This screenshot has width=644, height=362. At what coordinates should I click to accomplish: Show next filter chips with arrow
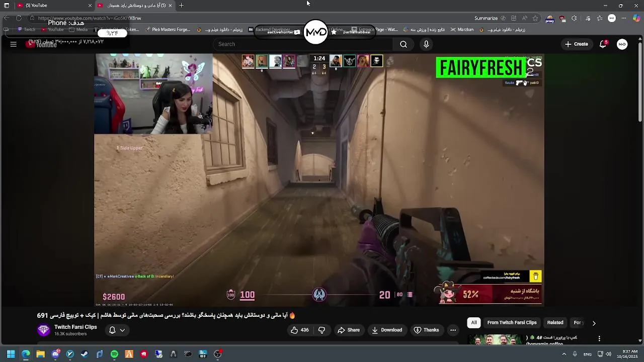pos(594,323)
